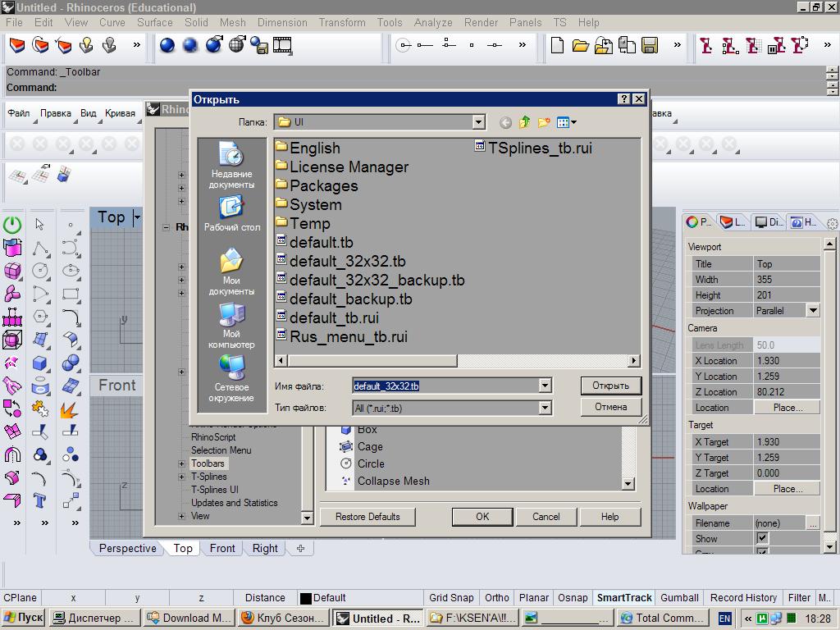Click the filmstrip animation toolbar icon
Screen dimensions: 840x630
coord(282,46)
